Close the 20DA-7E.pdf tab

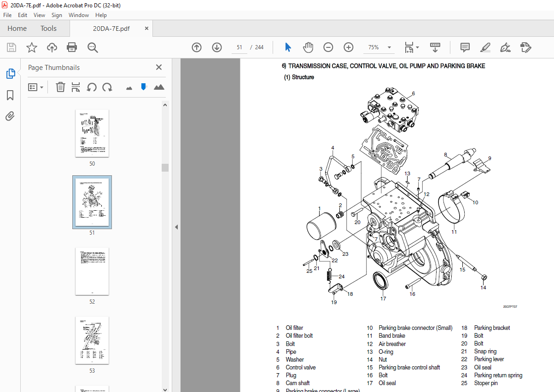[147, 28]
